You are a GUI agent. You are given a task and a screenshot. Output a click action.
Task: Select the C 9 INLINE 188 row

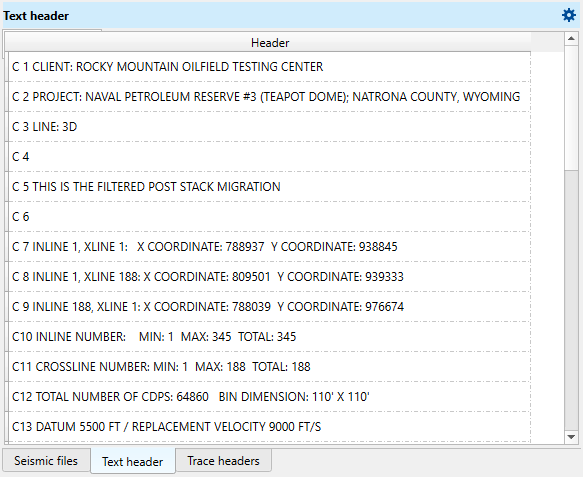pos(269,307)
